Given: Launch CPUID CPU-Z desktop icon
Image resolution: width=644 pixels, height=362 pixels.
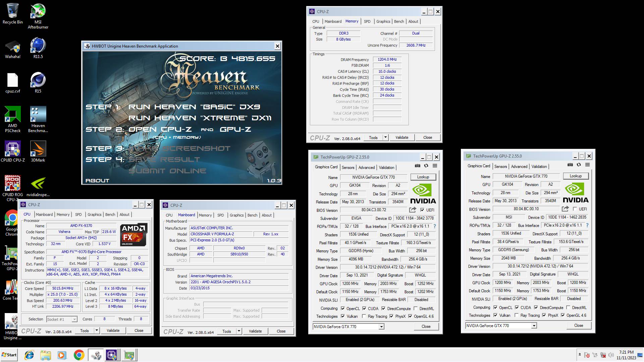Looking at the screenshot, I should pos(12,151).
